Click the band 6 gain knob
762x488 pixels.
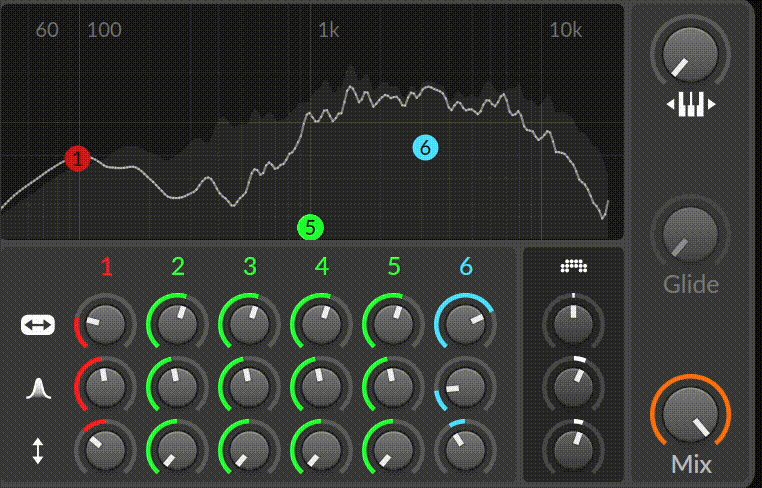click(465, 450)
